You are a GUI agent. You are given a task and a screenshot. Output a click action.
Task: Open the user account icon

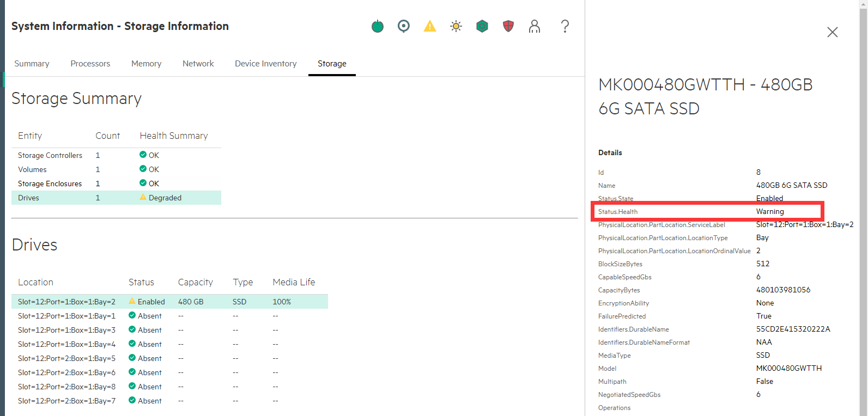(x=535, y=26)
